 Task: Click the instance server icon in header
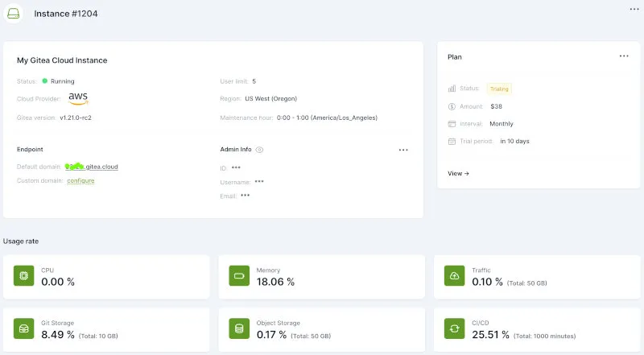coord(13,14)
